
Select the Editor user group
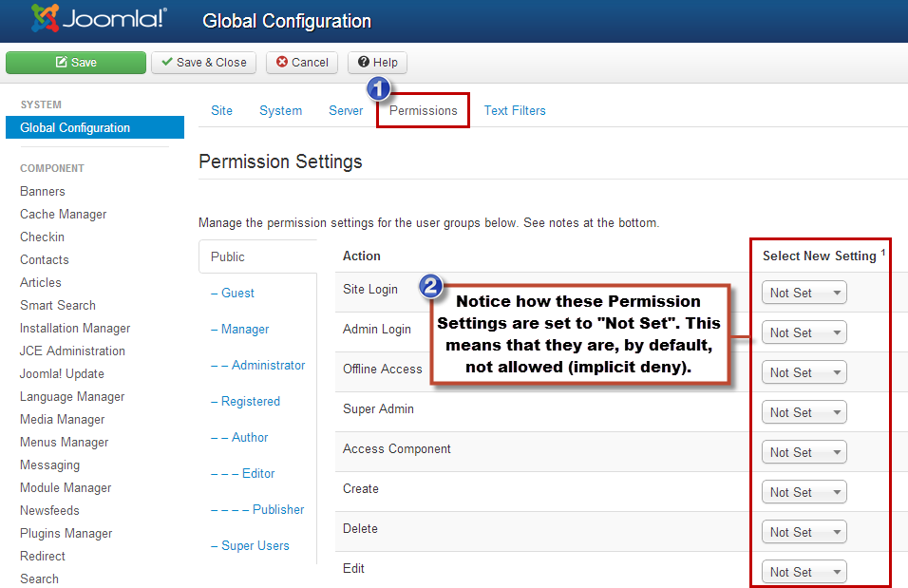point(242,474)
